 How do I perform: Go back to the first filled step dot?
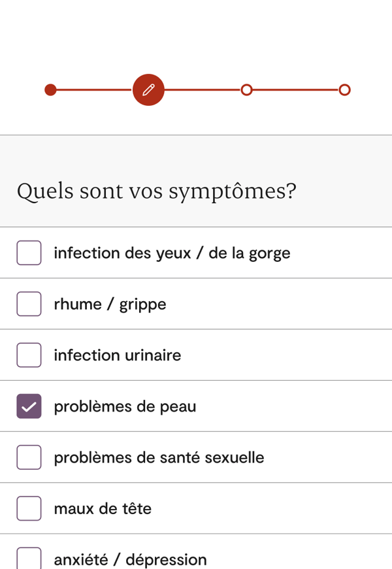(x=50, y=89)
